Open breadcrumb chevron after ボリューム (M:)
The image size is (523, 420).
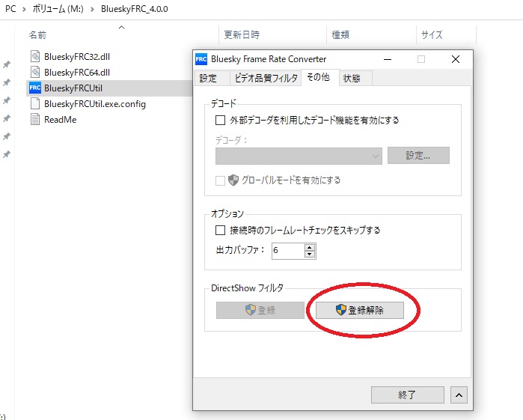[x=92, y=9]
